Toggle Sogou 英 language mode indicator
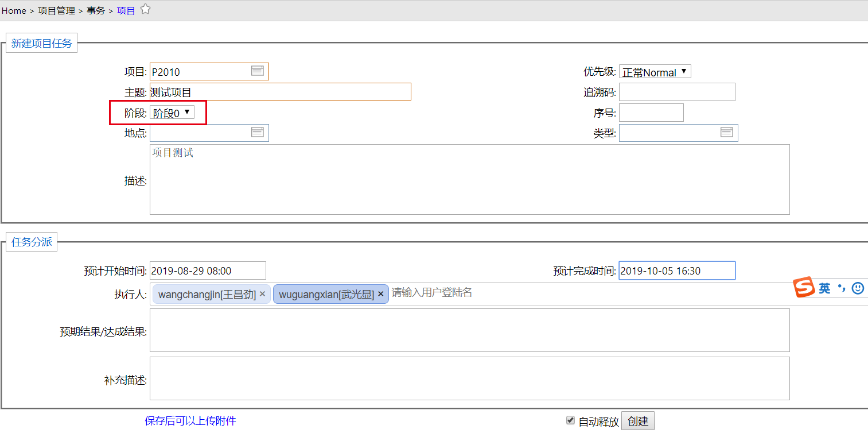This screenshot has height=433, width=868. 824,288
